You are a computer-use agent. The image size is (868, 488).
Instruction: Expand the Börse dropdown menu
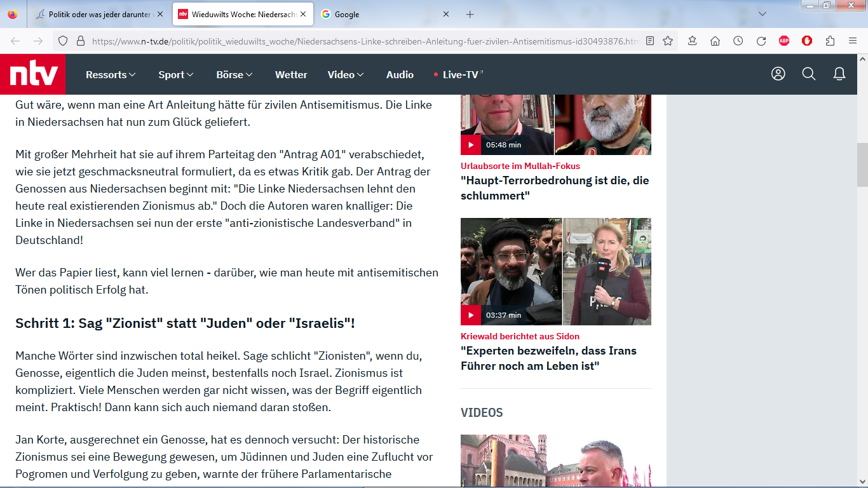point(234,74)
